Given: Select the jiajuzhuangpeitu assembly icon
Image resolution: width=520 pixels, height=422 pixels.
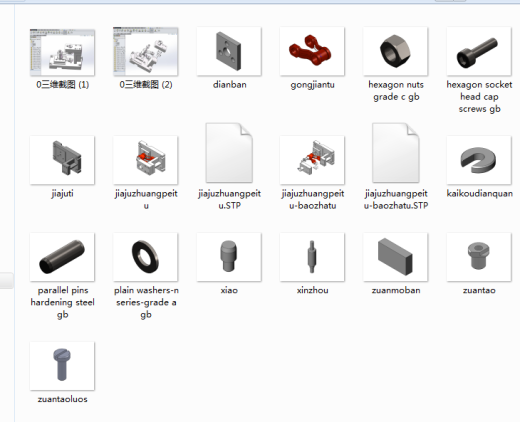Looking at the screenshot, I should coord(146,160).
